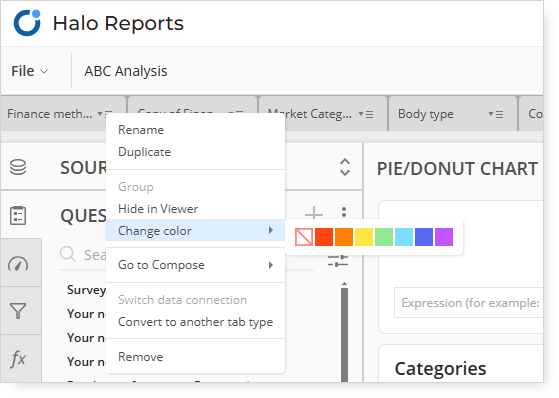The height and width of the screenshot is (398, 559).
Task: Click the sliders settings icon
Action: (338, 261)
